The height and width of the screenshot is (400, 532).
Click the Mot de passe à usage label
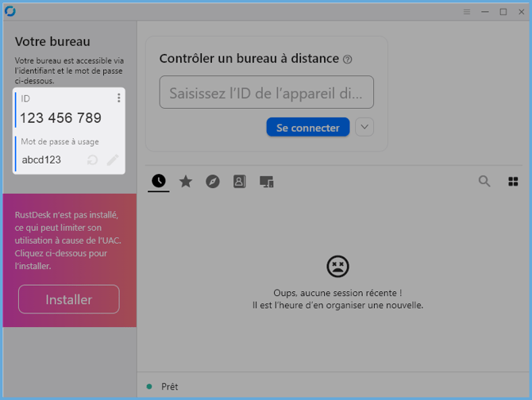(60, 142)
